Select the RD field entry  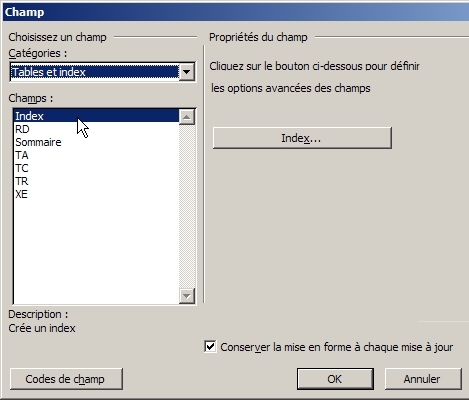tap(96, 129)
